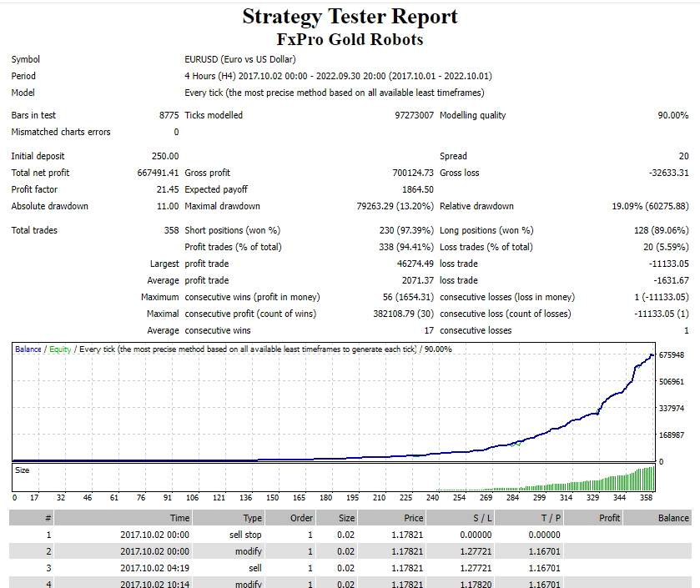Select average consecutive wins value 17
Screen dimensions: 700x588
[x=429, y=330]
